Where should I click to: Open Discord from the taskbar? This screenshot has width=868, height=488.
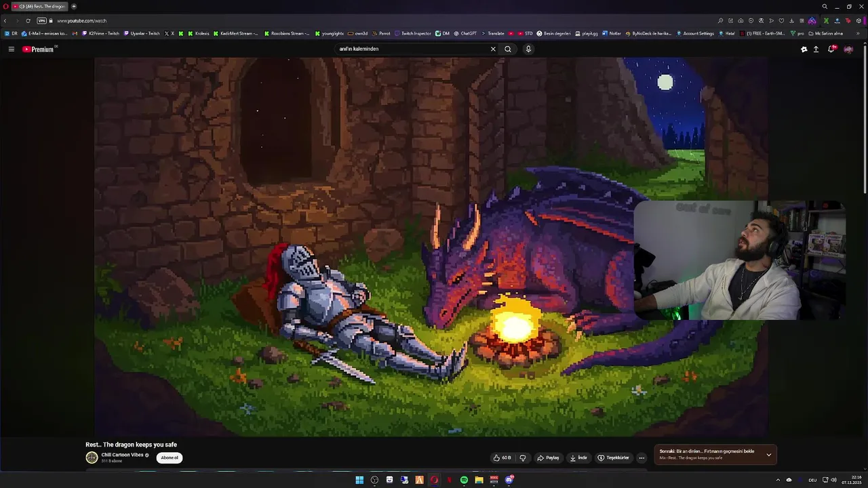click(509, 480)
